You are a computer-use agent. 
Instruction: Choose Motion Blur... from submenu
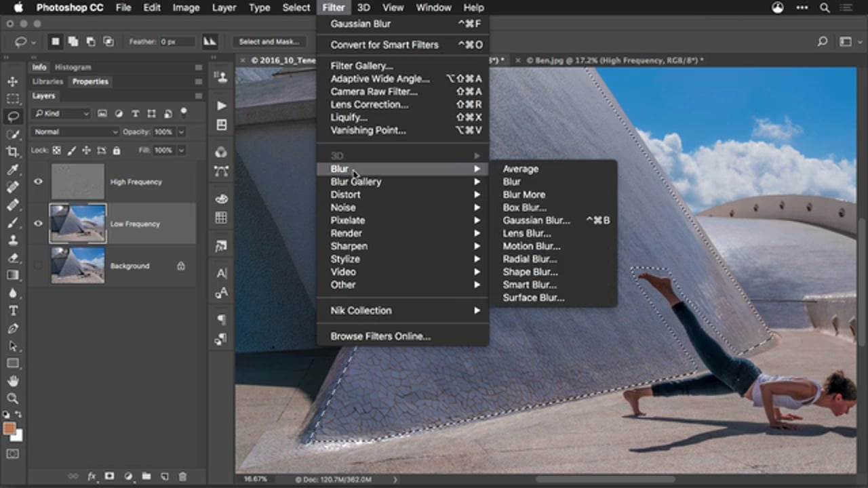(553, 246)
